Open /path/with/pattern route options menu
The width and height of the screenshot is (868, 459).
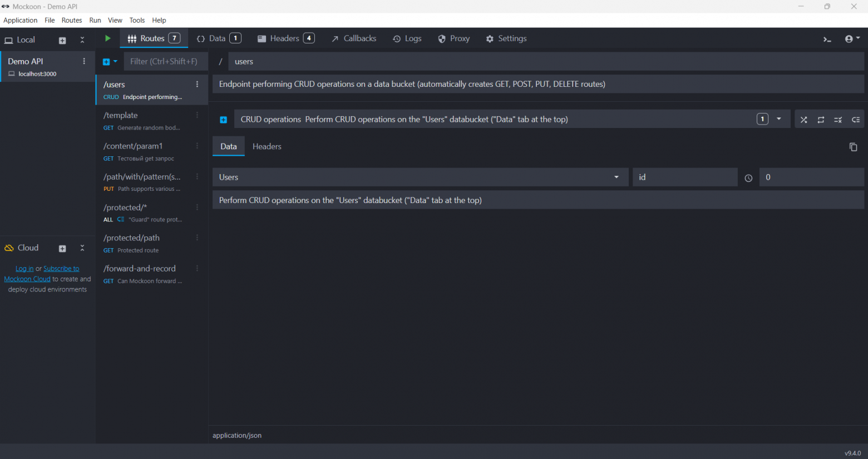pyautogui.click(x=197, y=176)
